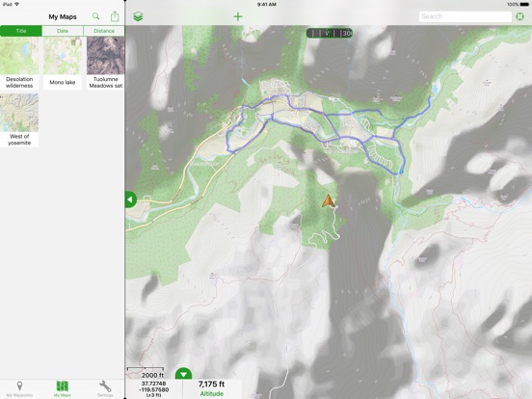The width and height of the screenshot is (532, 399).
Task: Collapse bottom info bar with down arrow
Action: click(x=183, y=374)
